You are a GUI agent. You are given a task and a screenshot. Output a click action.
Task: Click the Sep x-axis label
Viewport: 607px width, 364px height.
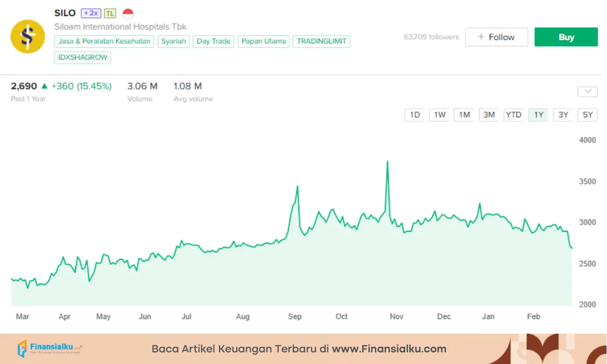pos(295,316)
